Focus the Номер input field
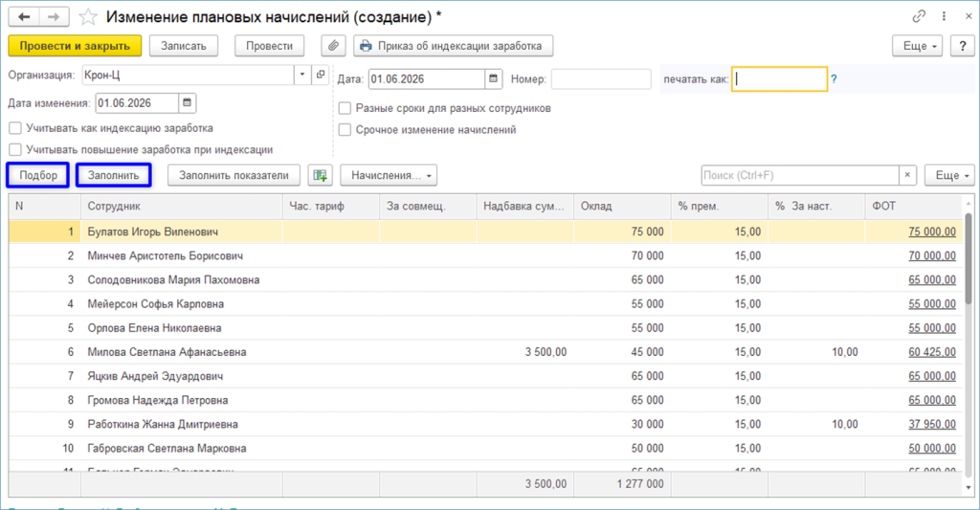 coord(601,79)
